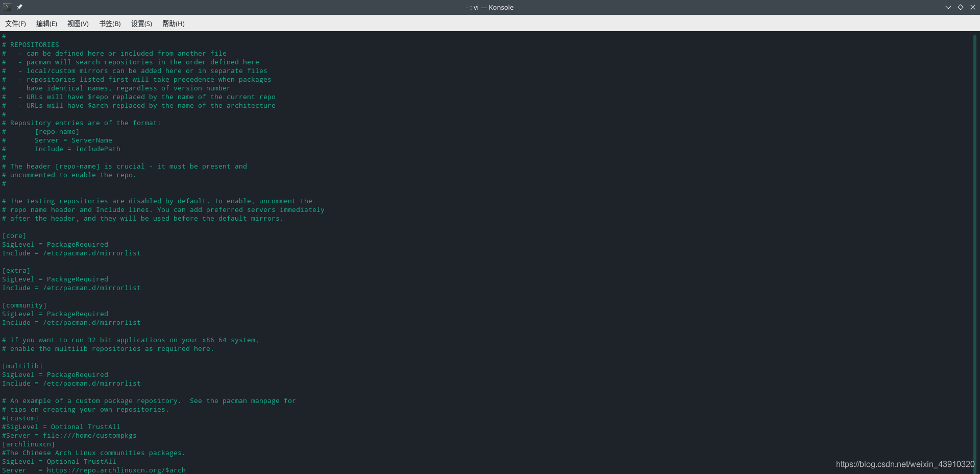Screen dimensions: 980x474
Task: Open the 设置(S) menu
Action: pyautogui.click(x=141, y=23)
